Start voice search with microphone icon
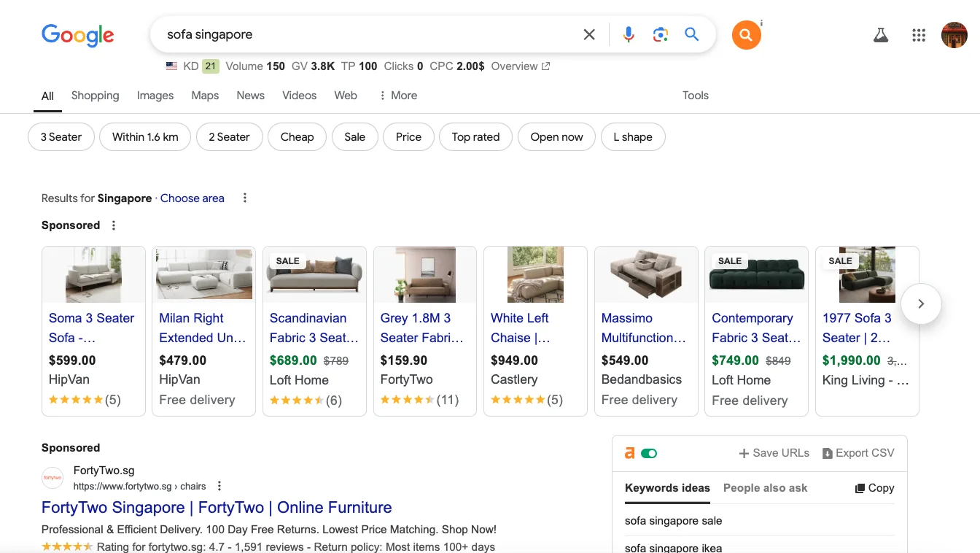 [629, 34]
